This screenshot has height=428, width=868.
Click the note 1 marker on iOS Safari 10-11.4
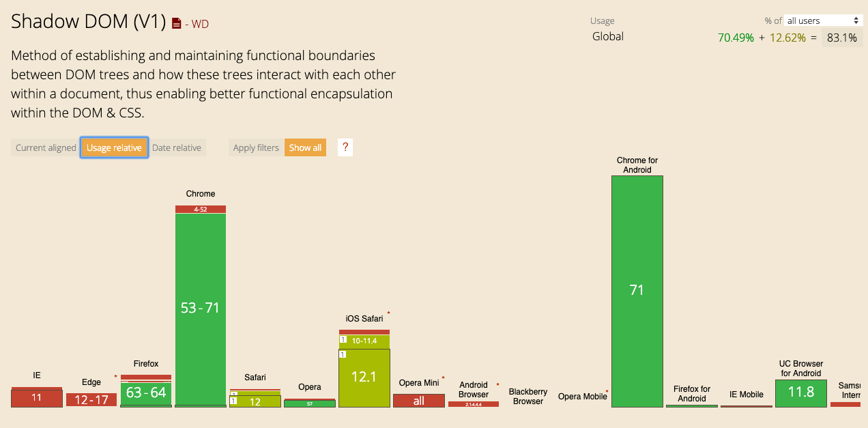(343, 339)
